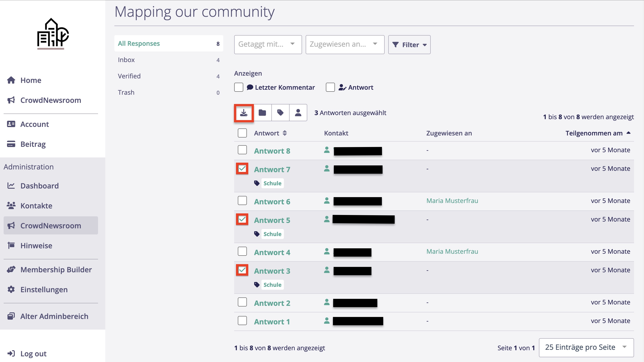Uncheck the Antwort 7 row checkbox
This screenshot has width=644, height=362.
[242, 169]
